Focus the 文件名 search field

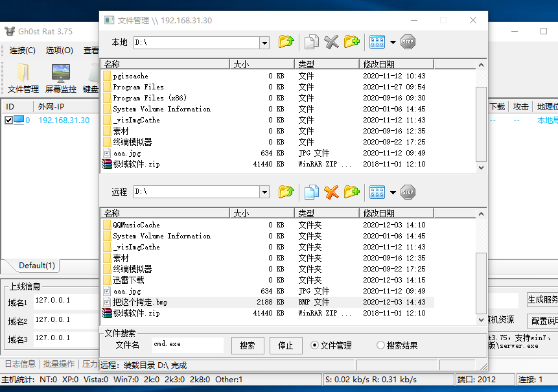[187, 345]
